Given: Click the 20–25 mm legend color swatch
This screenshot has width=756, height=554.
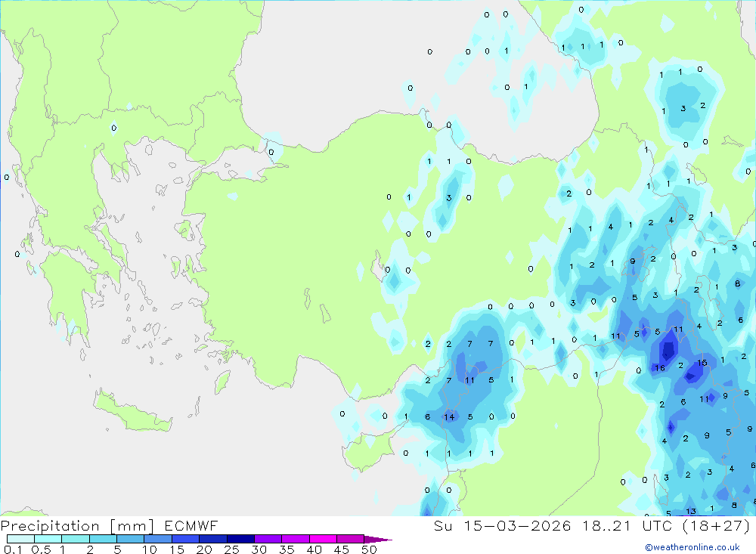Looking at the screenshot, I should [212, 539].
